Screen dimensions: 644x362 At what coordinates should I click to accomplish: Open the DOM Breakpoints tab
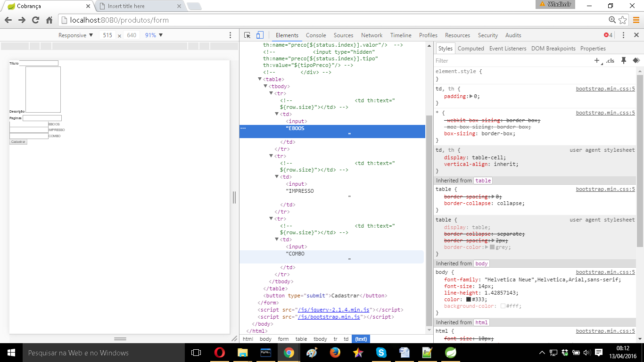pos(553,49)
